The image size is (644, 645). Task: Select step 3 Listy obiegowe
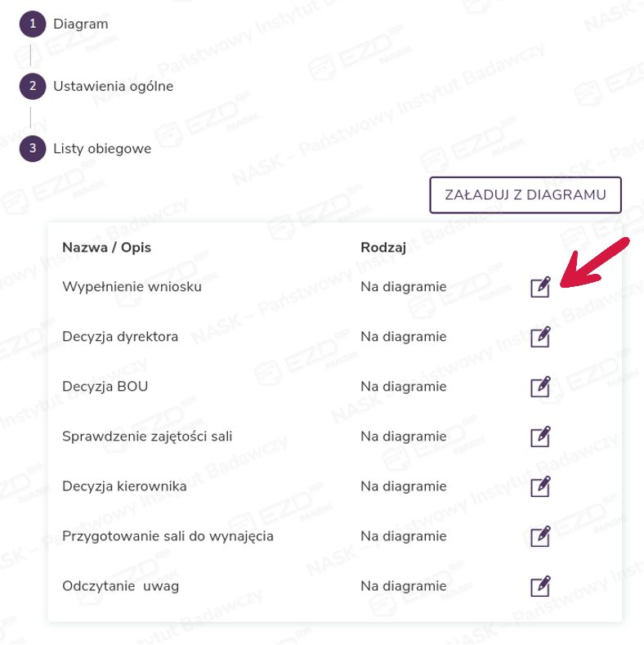pyautogui.click(x=101, y=149)
